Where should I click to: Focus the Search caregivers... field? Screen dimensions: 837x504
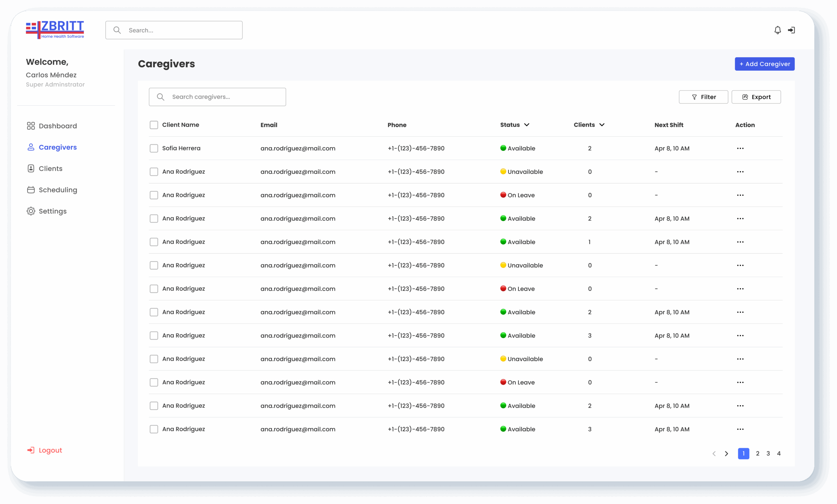[x=217, y=97]
